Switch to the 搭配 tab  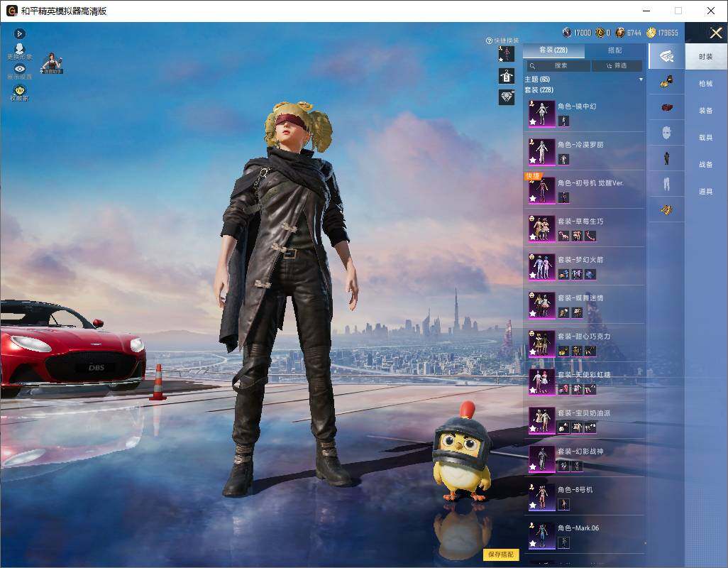(x=614, y=50)
